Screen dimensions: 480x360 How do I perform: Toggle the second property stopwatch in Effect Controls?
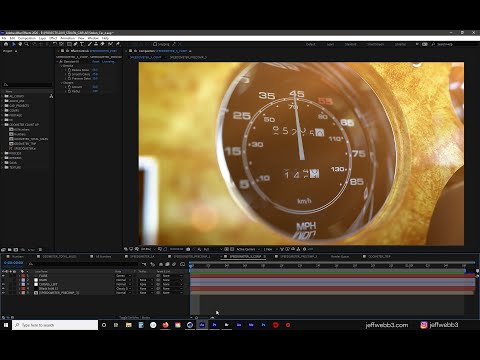coord(69,74)
